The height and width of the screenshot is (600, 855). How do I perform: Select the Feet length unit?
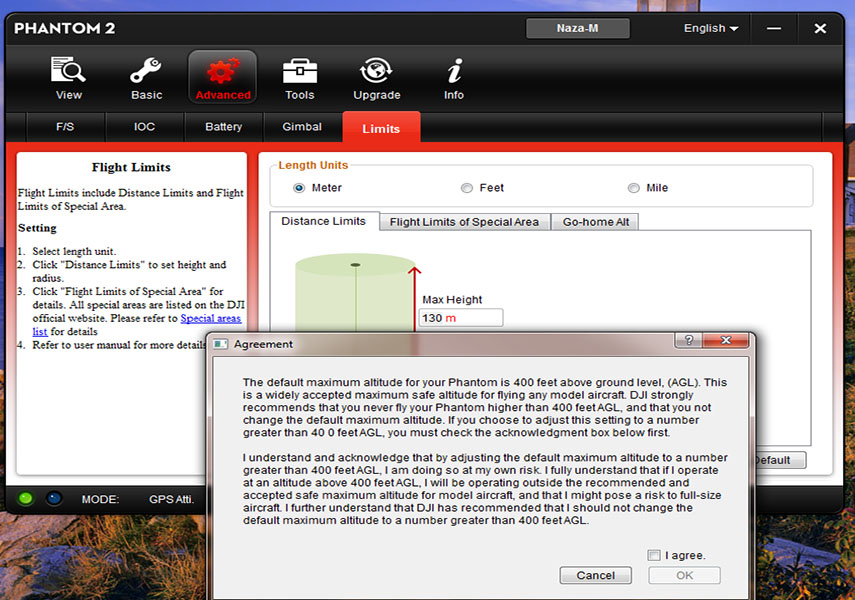pyautogui.click(x=467, y=188)
